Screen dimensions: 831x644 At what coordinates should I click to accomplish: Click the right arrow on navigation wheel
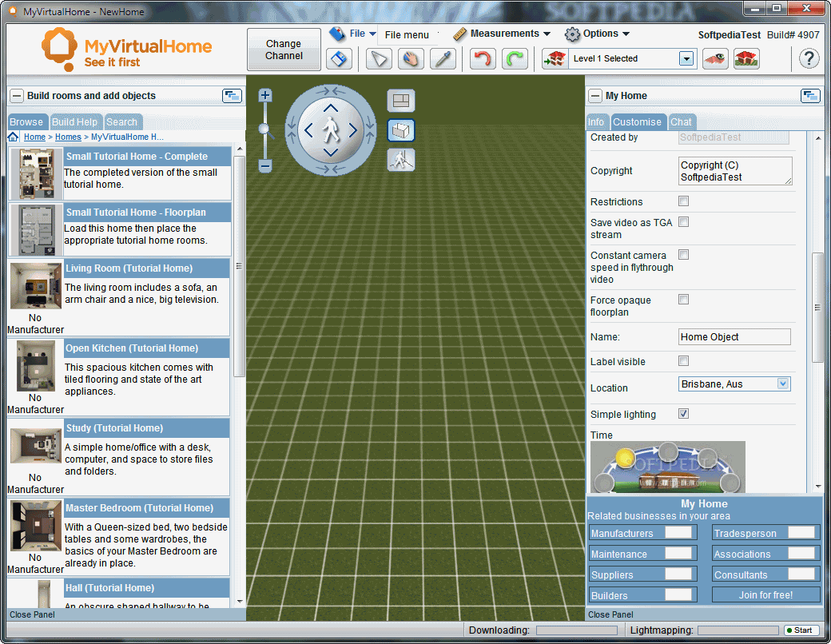[x=353, y=130]
